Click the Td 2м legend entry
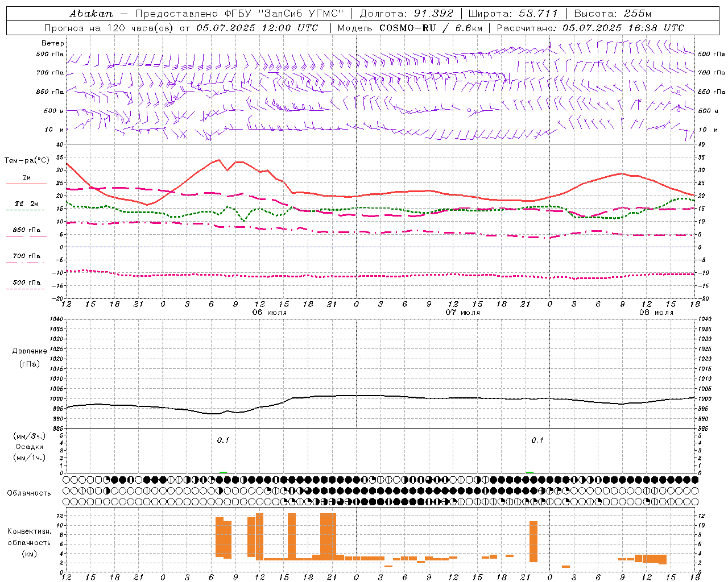The image size is (728, 582). click(27, 203)
